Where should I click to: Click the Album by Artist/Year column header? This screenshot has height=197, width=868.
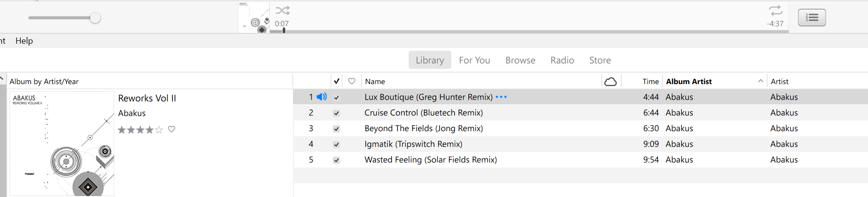click(x=44, y=82)
